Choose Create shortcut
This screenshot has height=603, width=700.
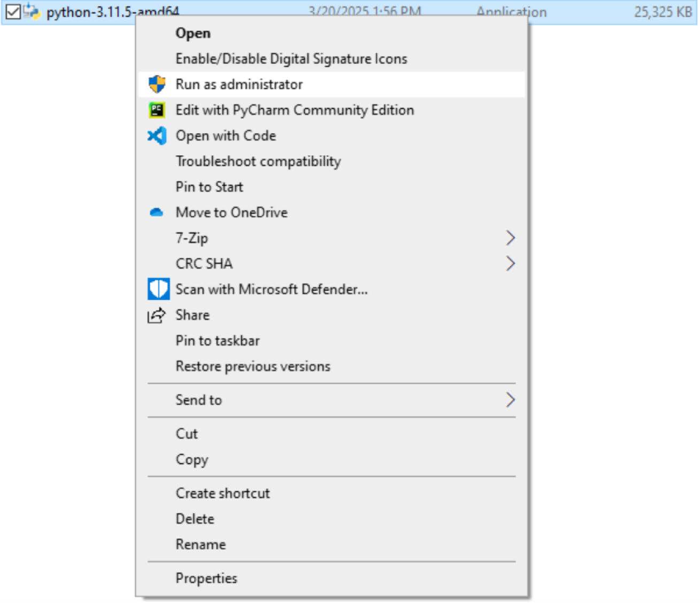click(x=222, y=493)
